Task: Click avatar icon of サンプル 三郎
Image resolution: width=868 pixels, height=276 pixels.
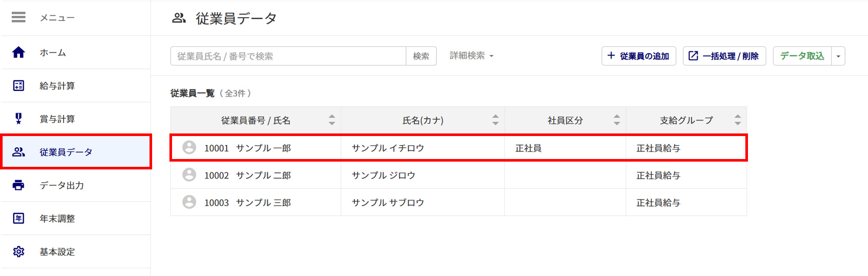Action: (x=189, y=202)
